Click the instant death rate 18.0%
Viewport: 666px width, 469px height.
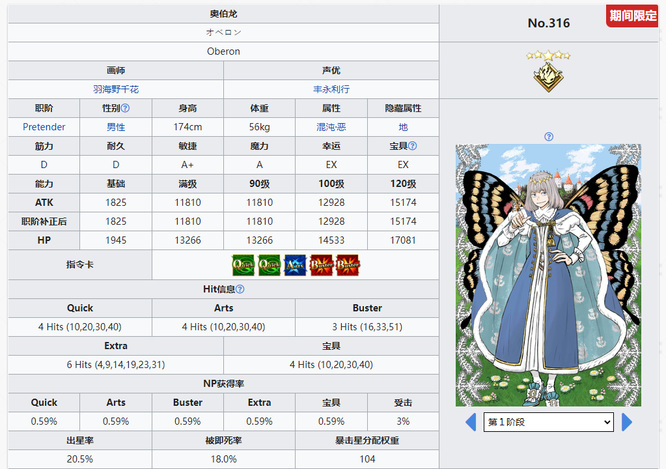(x=223, y=459)
